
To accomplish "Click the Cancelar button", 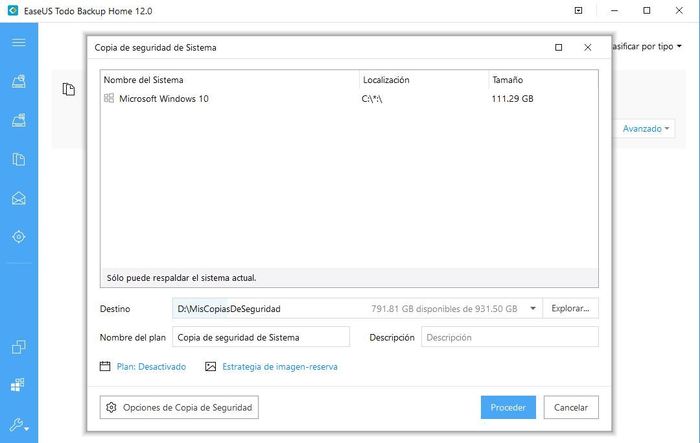I will (571, 407).
